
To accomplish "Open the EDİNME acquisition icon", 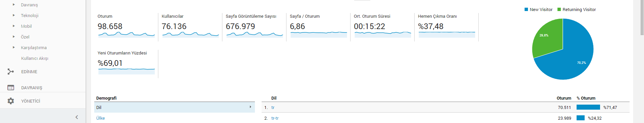I will (11, 72).
